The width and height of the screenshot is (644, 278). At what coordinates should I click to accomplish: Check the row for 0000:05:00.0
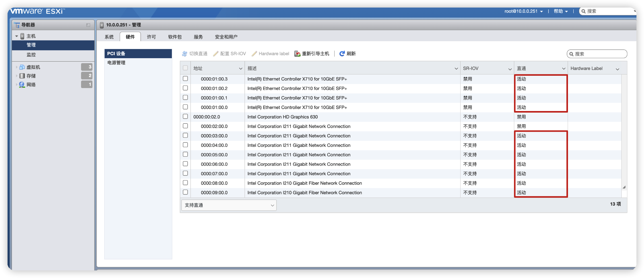185,154
